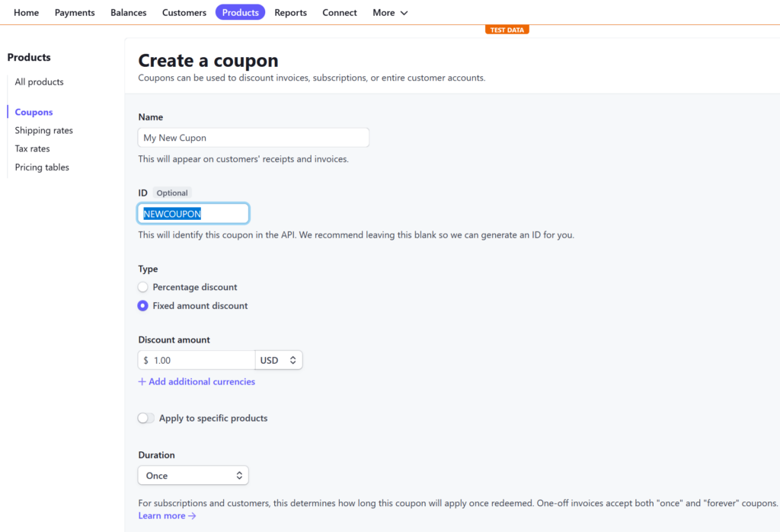Image resolution: width=780 pixels, height=532 pixels.
Task: Open Tax rates from the sidebar
Action: click(32, 148)
